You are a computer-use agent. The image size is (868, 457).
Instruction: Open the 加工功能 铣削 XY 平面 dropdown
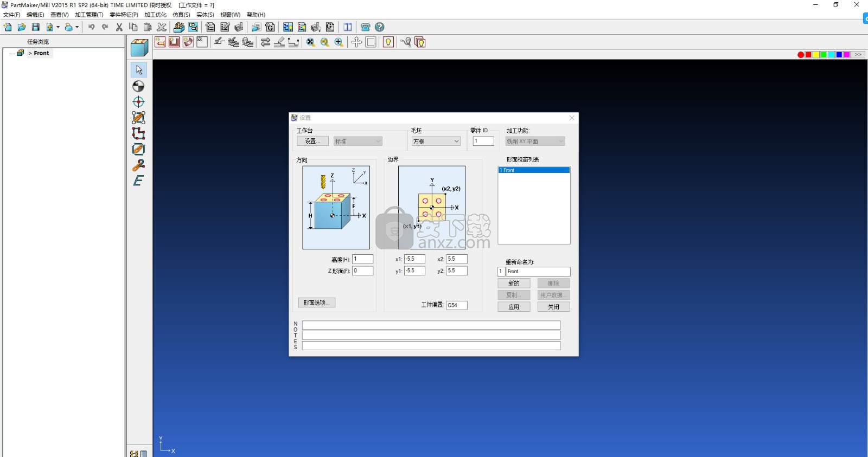point(535,141)
